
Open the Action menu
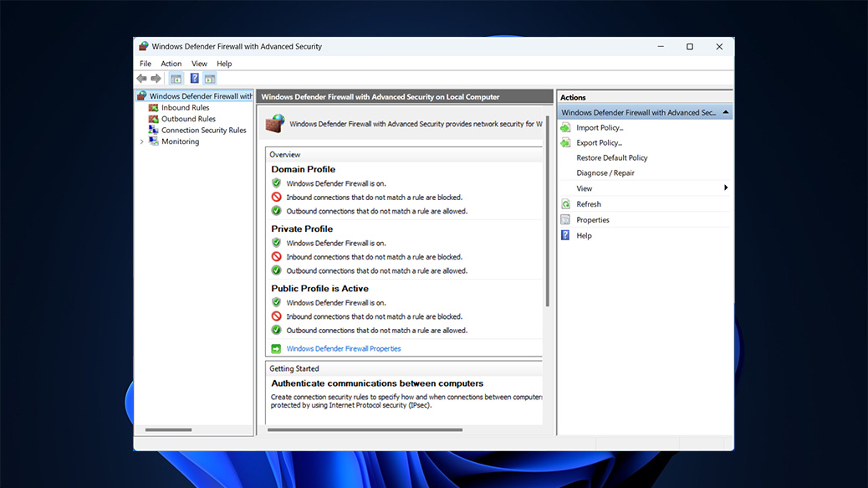coord(171,64)
